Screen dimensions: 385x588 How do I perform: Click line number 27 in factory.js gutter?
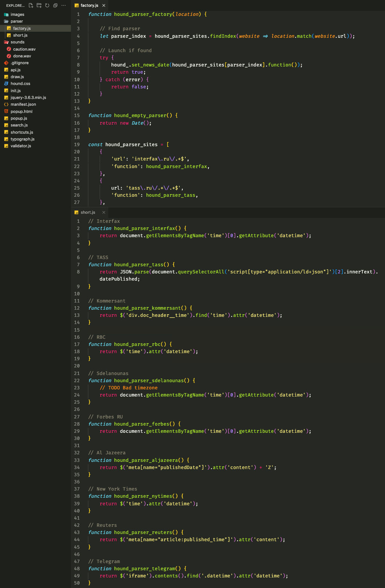(x=77, y=202)
